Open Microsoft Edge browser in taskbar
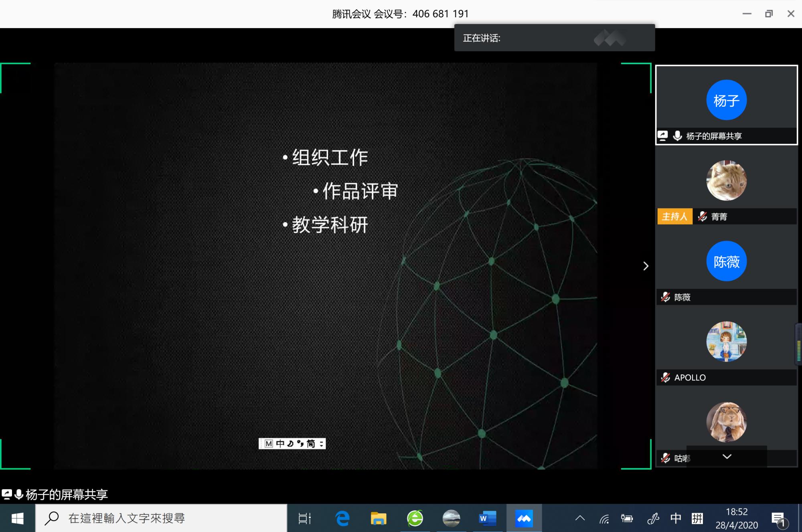This screenshot has width=802, height=532. (x=342, y=518)
